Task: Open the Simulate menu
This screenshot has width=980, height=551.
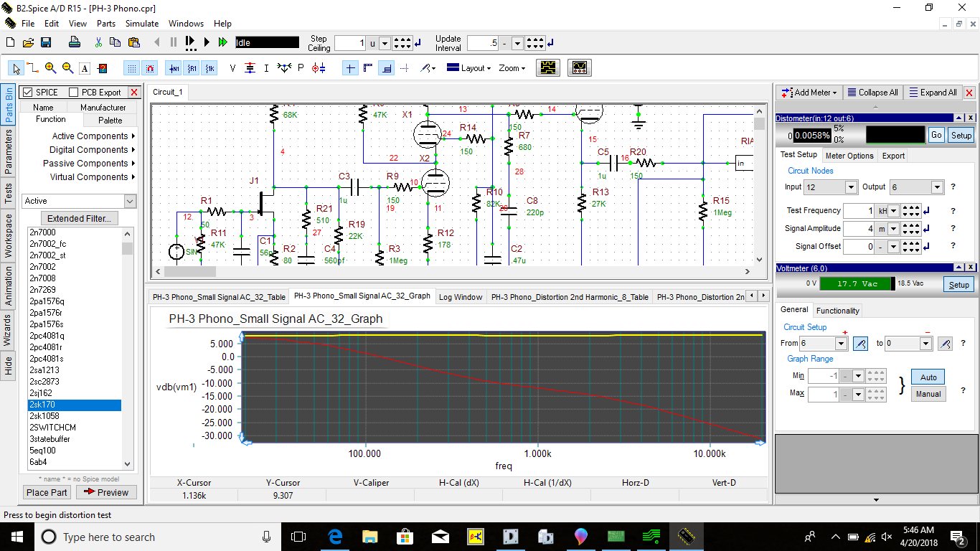Action: click(x=142, y=24)
